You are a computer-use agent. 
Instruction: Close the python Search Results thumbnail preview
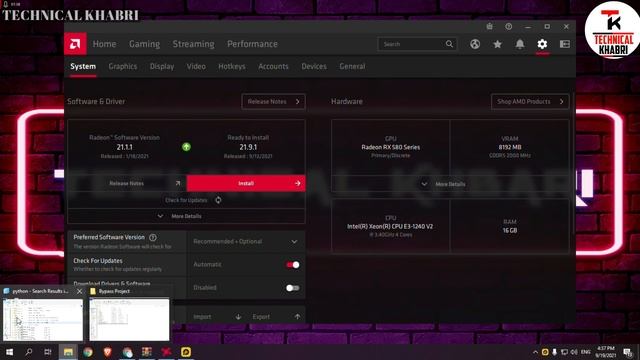tap(80, 291)
